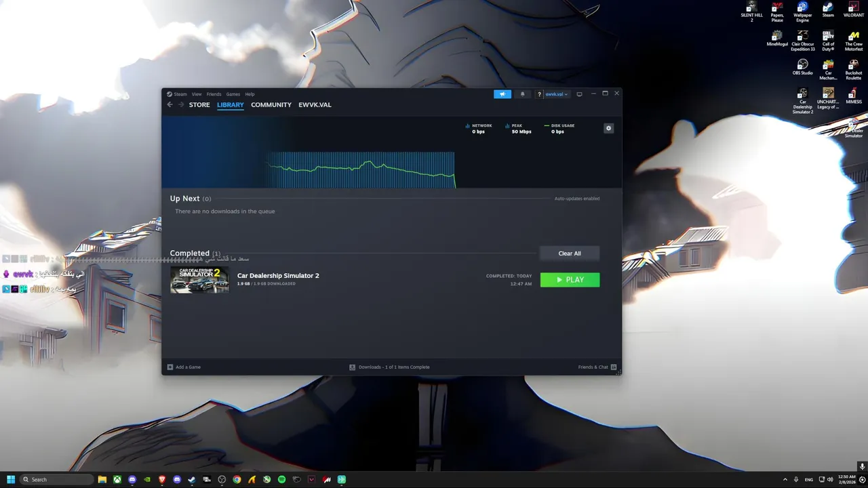This screenshot has height=488, width=868.
Task: Open OBS Studio desktop shortcut
Action: pyautogui.click(x=803, y=67)
